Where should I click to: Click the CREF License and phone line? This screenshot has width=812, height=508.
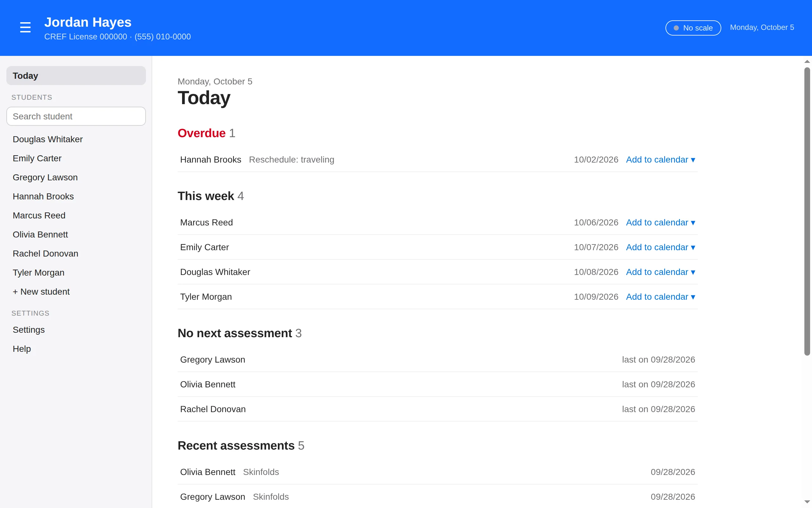(x=117, y=37)
